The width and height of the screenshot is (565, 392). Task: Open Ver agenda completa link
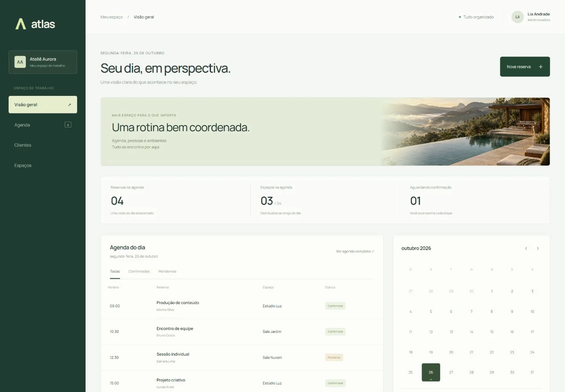355,251
